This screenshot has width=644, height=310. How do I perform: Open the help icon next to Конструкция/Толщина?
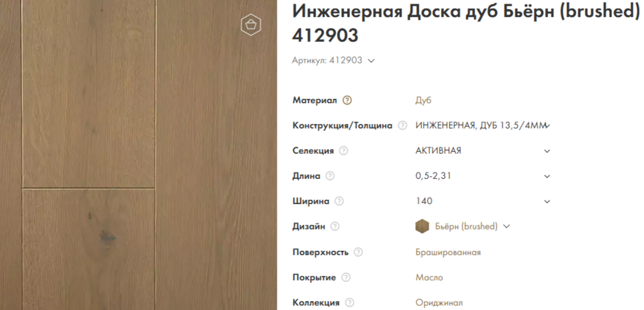(402, 125)
